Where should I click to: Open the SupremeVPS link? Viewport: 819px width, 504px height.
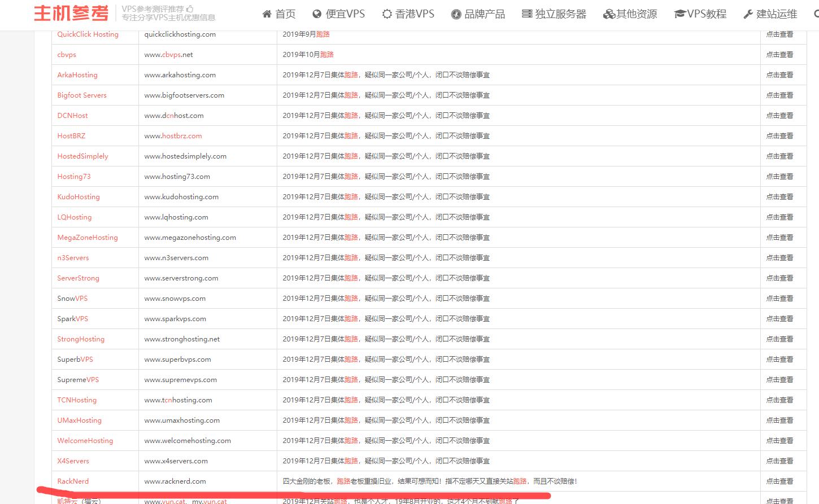(78, 380)
